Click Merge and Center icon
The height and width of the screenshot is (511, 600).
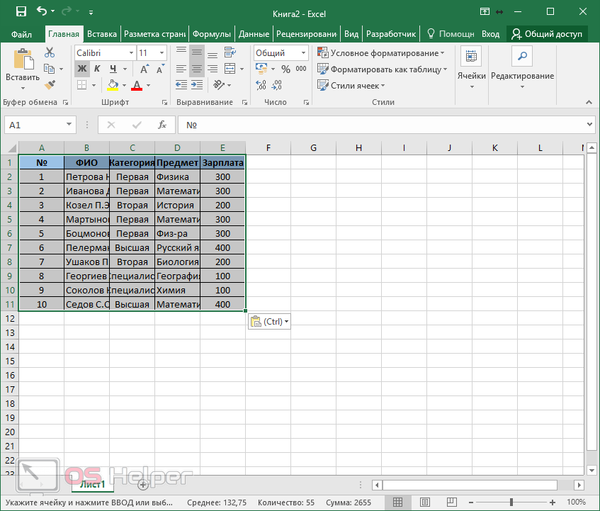coord(230,69)
